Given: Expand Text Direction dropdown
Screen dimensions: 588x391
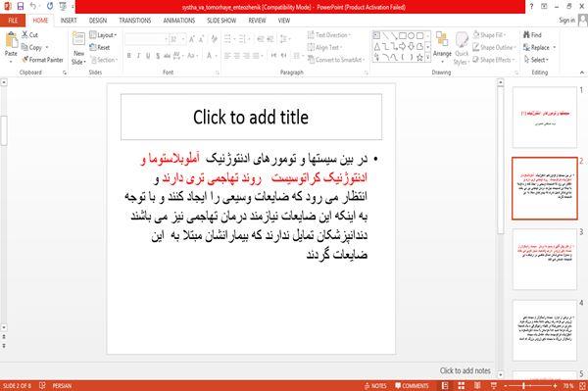Looking at the screenshot, I should click(329, 35).
